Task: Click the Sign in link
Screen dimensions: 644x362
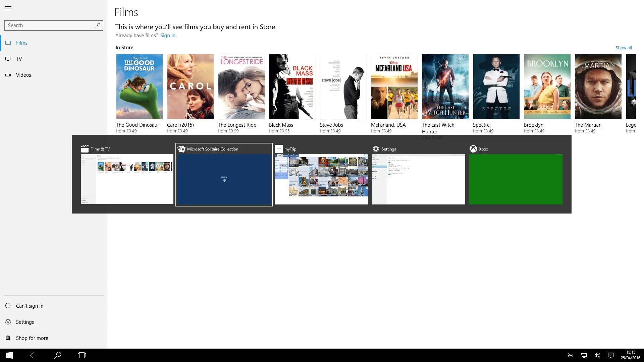Action: click(168, 36)
